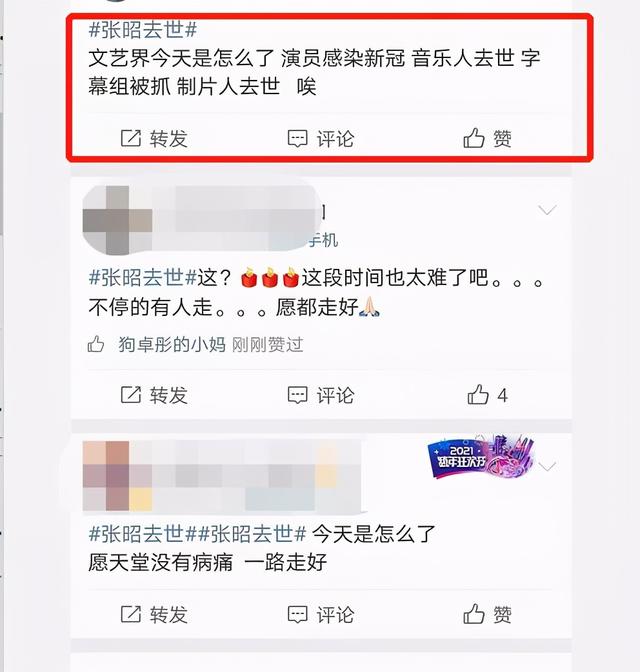Open first #张昭去世# hashtag in third post
Screen dimensions: 640x672
coord(143,534)
